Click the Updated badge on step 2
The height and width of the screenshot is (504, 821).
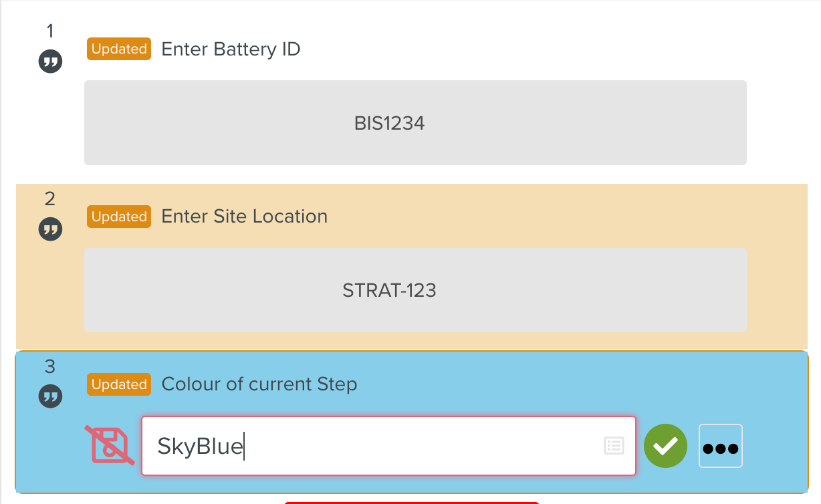click(x=119, y=217)
